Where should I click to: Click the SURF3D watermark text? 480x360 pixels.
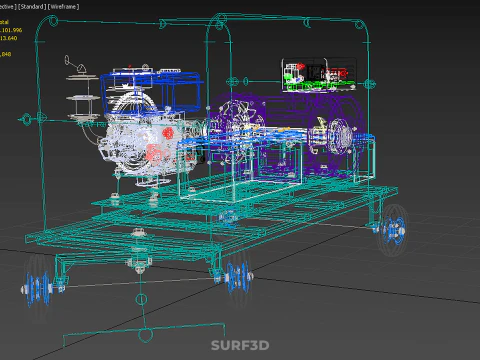(x=240, y=345)
